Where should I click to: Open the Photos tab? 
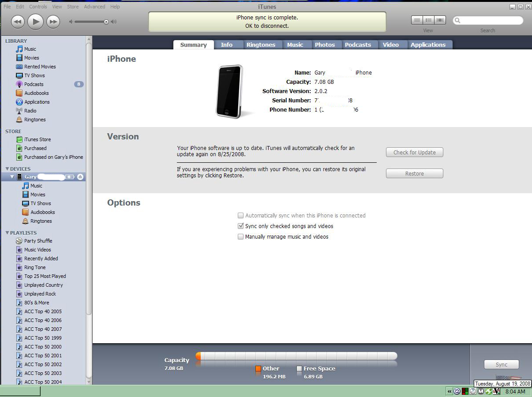(x=325, y=45)
